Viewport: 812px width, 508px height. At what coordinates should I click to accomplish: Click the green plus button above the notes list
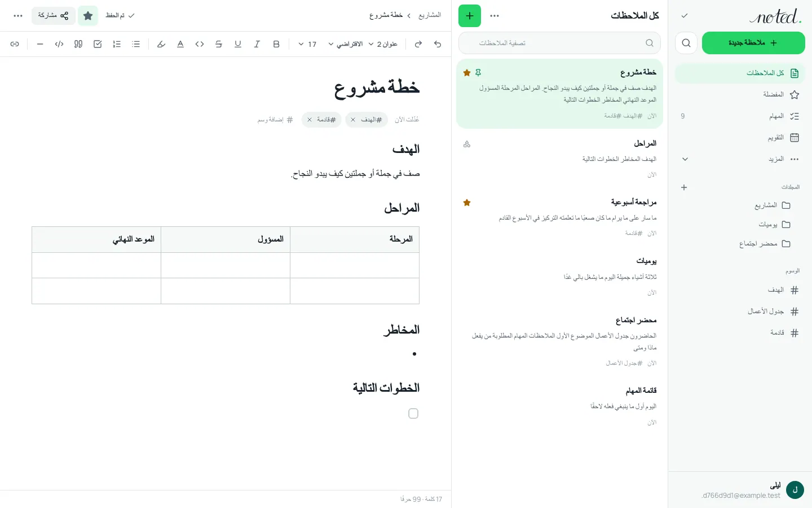pyautogui.click(x=470, y=16)
